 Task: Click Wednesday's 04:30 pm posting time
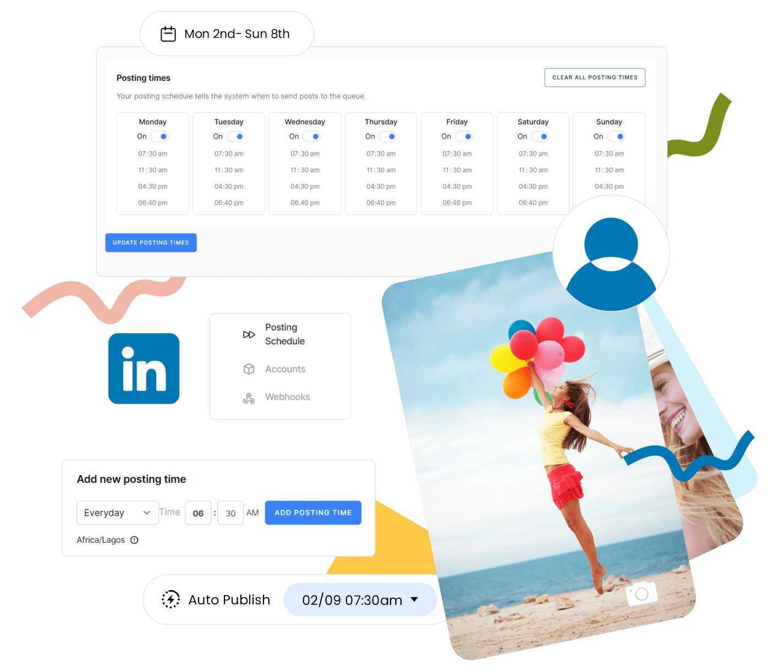point(305,186)
